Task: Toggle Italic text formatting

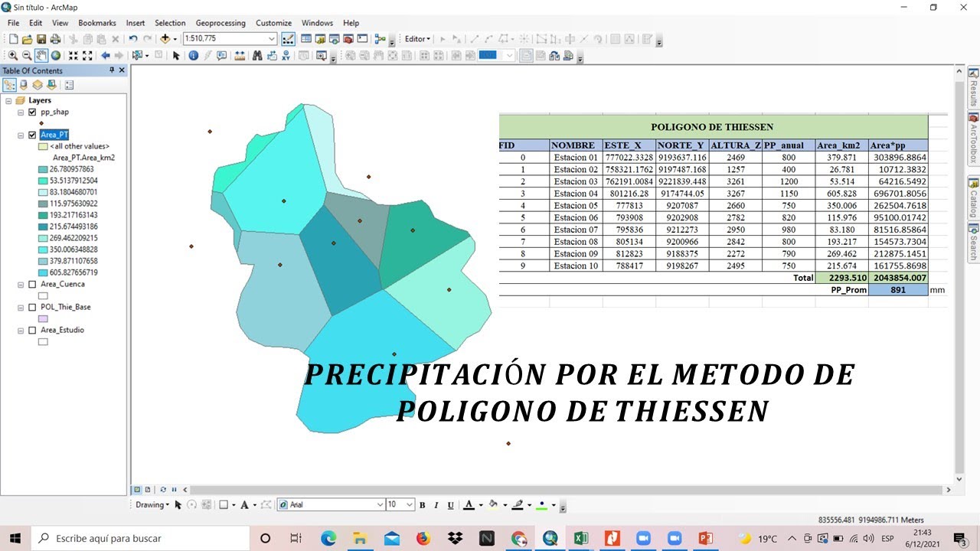Action: (436, 505)
